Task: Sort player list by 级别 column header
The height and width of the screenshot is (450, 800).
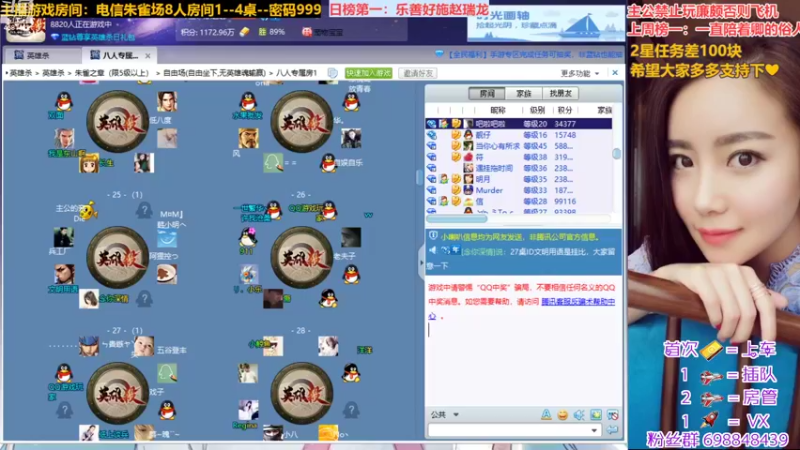Action: point(537,110)
